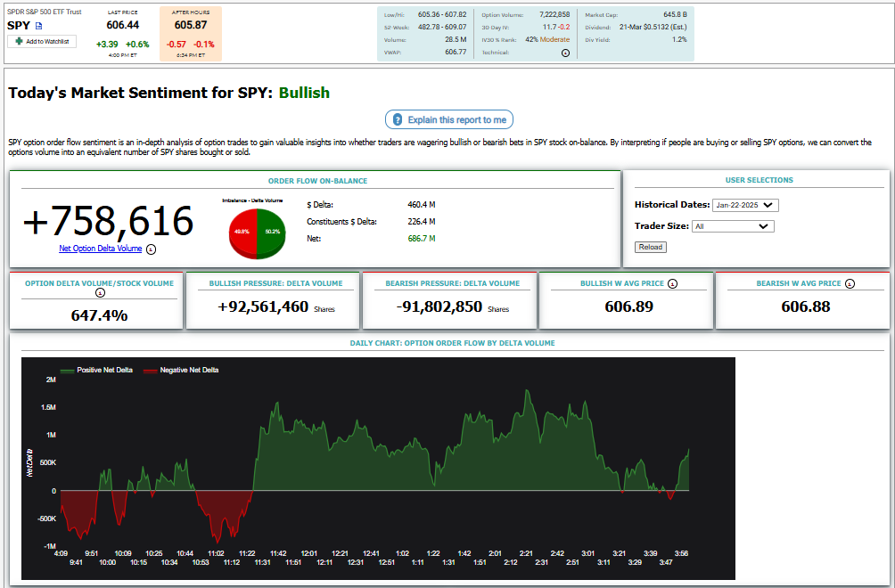
Task: Click the Constituents $ Delta value 226.4 M
Action: click(x=422, y=222)
